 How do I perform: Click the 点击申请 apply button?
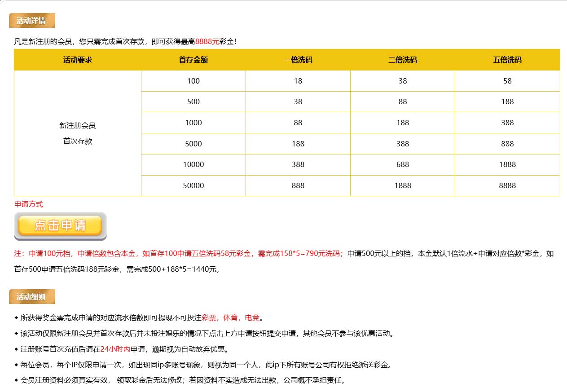pyautogui.click(x=60, y=226)
